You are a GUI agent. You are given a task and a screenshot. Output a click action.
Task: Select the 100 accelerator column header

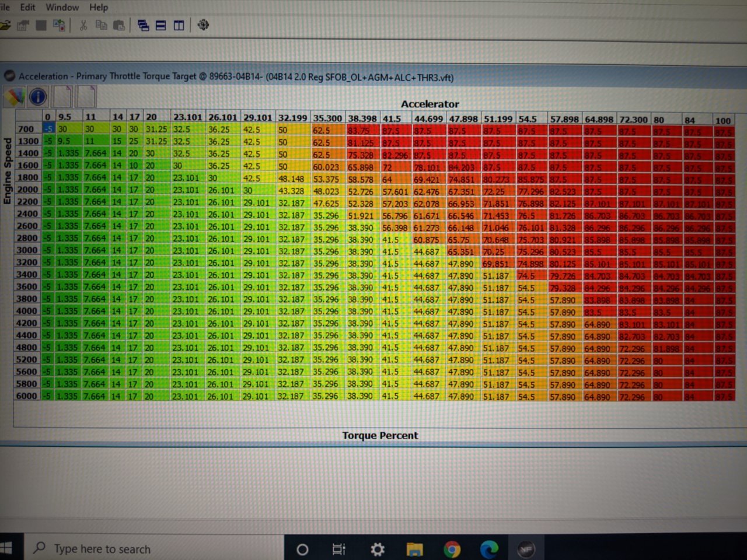(723, 120)
